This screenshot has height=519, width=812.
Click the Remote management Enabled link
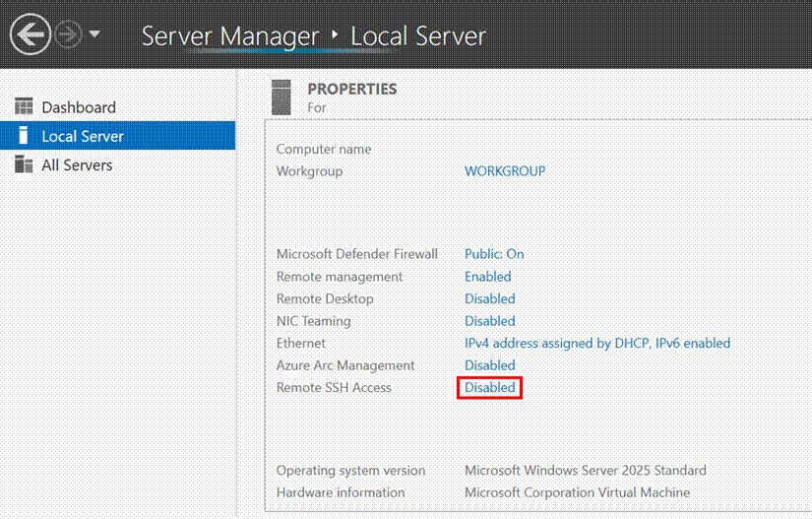(487, 277)
